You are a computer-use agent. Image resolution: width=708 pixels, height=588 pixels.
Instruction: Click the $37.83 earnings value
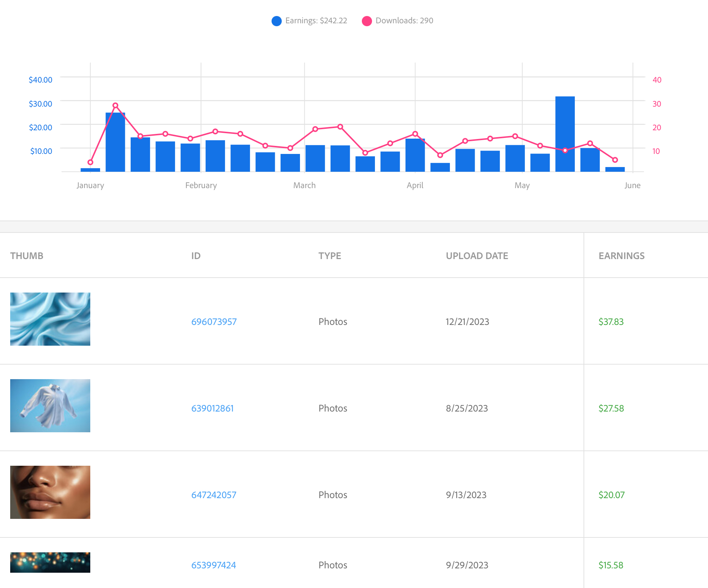pyautogui.click(x=611, y=322)
